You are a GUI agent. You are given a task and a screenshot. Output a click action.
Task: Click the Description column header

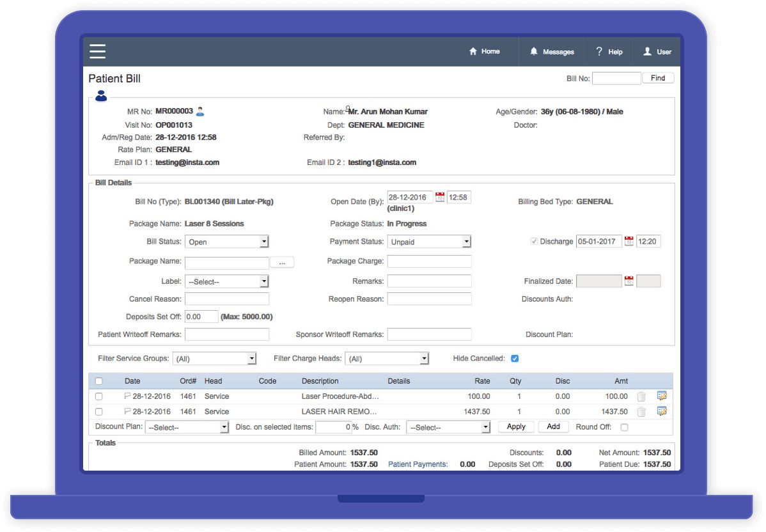[x=320, y=381]
